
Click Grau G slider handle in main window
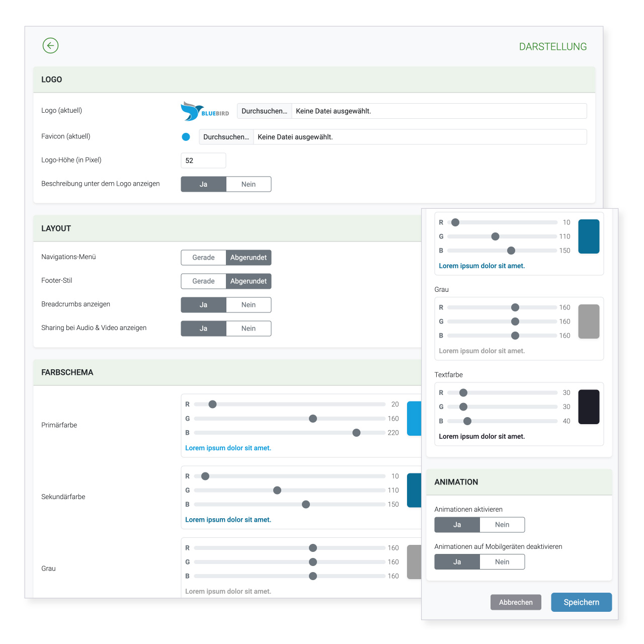coord(313,562)
